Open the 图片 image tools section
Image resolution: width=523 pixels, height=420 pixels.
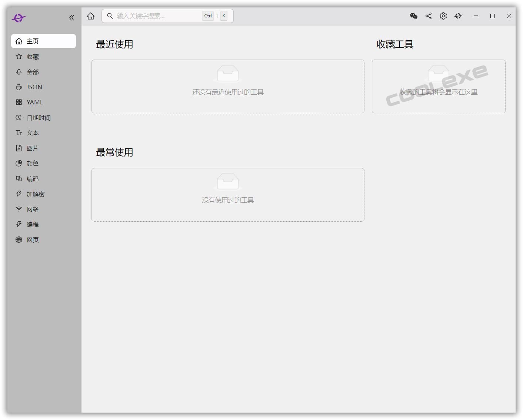32,148
